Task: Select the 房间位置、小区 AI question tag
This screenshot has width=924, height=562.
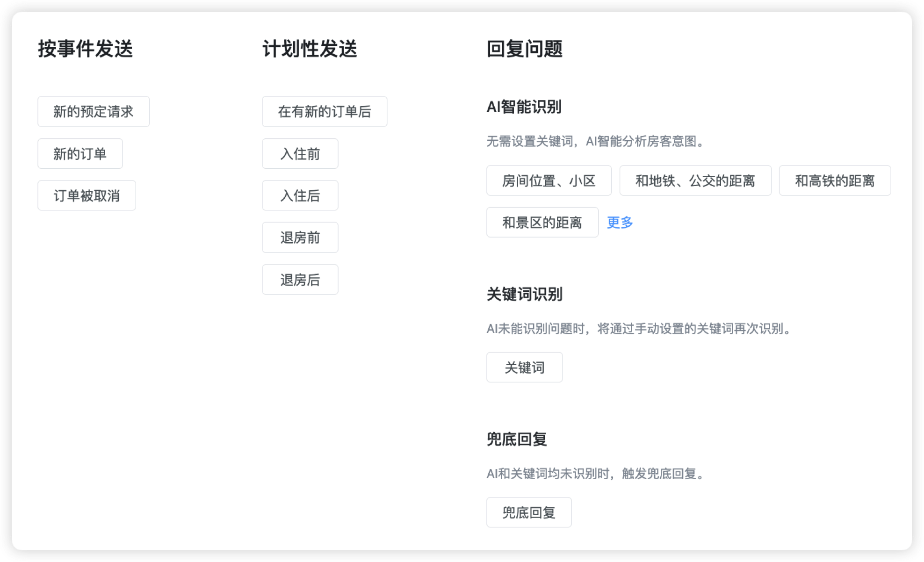Action: pos(549,181)
